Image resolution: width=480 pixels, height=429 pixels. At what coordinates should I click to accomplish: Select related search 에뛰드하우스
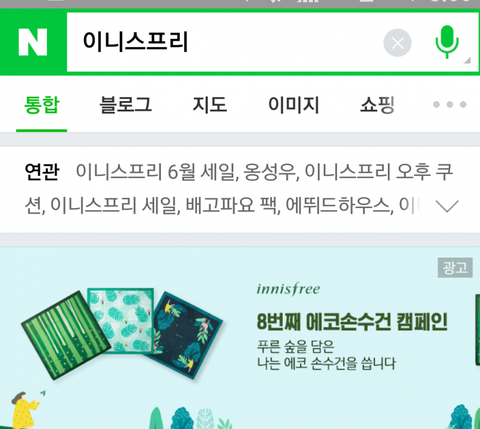coord(339,205)
